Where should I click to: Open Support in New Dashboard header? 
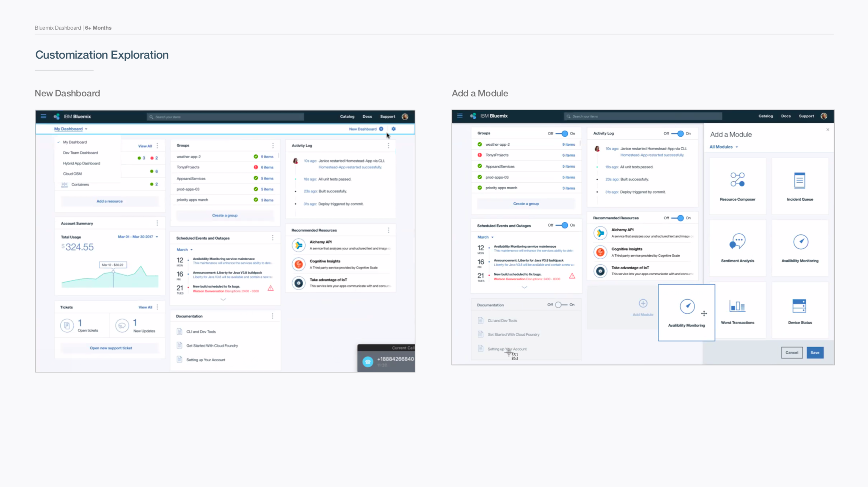coord(388,117)
